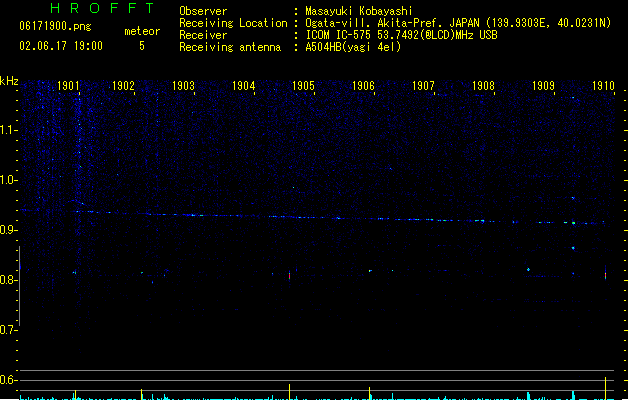Select observer name Masayuki Kobayashi
Image resolution: width=629 pixels, height=400 pixels.
point(359,11)
